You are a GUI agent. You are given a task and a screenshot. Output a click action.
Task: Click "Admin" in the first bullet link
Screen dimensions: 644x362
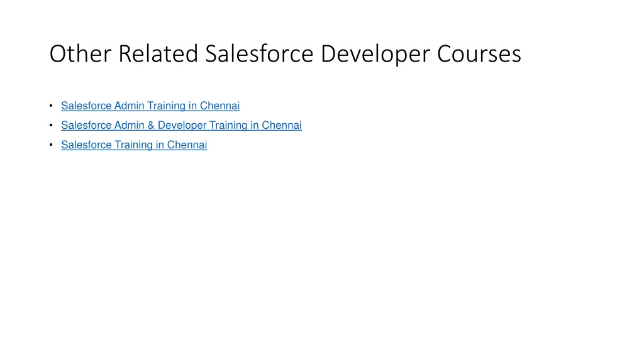point(129,106)
